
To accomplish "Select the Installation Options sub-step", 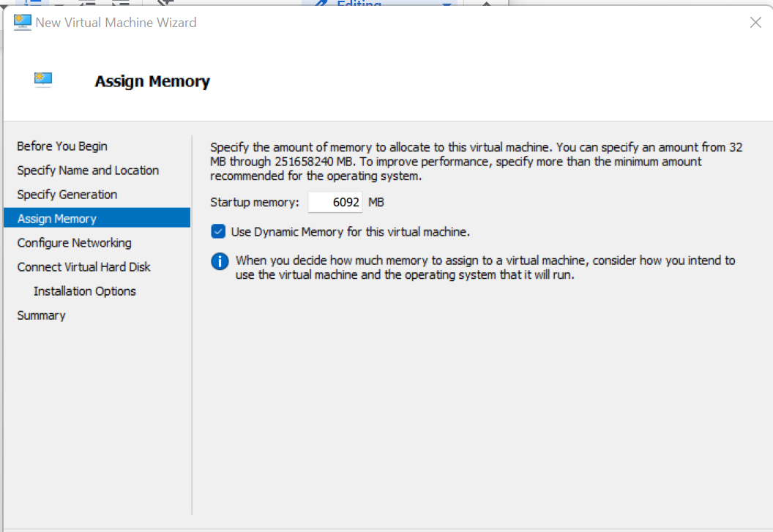I will coord(85,291).
